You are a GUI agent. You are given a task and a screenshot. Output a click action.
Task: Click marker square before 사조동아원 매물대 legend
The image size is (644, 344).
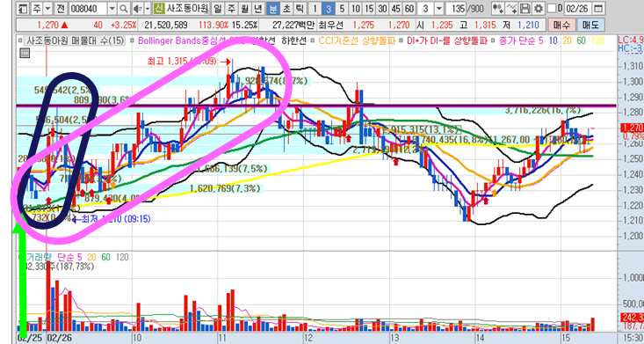pos(20,40)
